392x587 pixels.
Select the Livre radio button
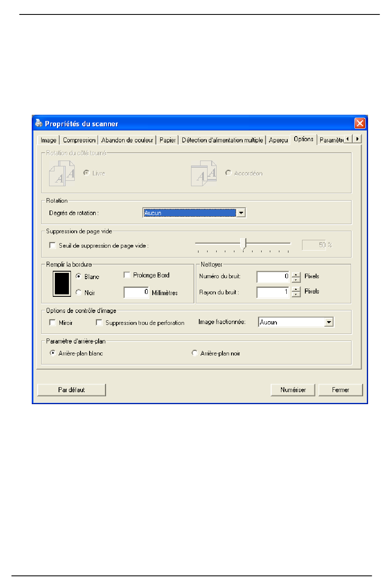click(86, 173)
